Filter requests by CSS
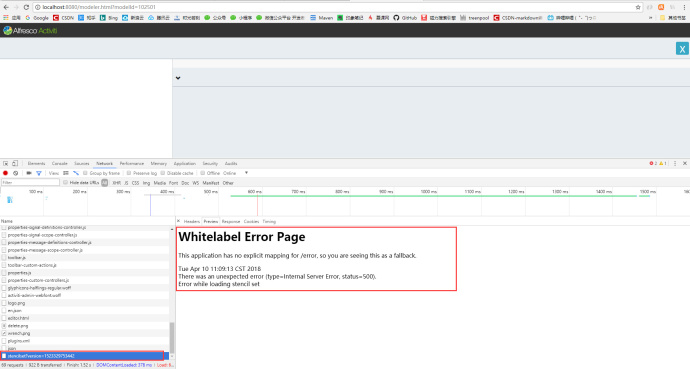 (136, 183)
